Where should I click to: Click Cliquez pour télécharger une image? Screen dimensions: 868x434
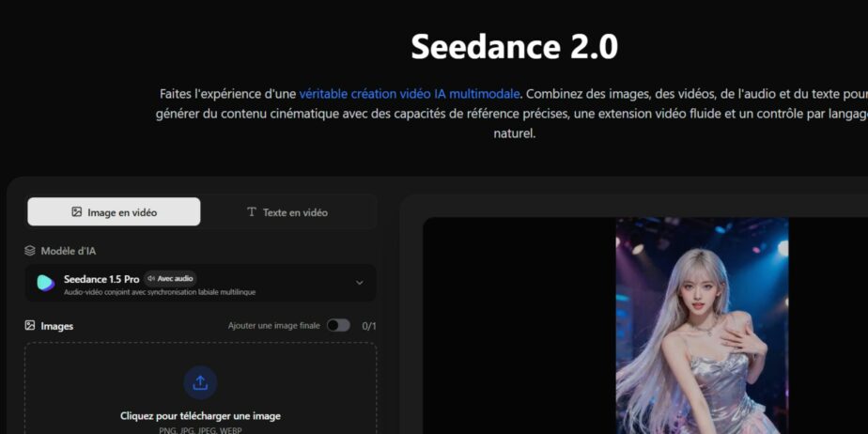click(x=200, y=415)
